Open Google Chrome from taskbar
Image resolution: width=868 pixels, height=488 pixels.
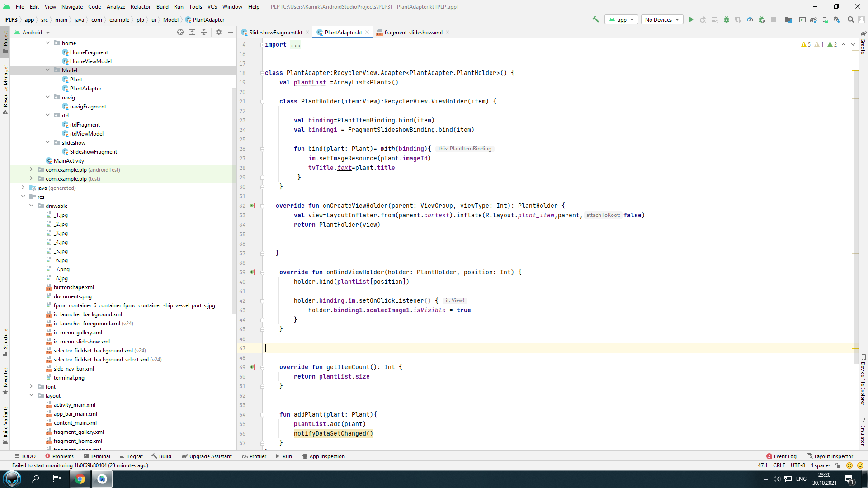point(80,479)
